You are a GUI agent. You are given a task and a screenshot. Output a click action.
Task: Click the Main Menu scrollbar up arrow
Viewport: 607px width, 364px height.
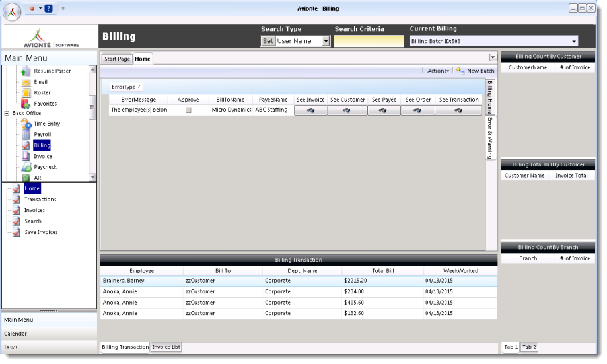coord(92,70)
